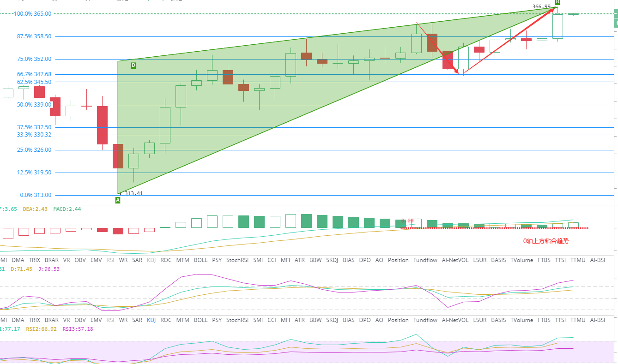Open DPO tab below the MACD chart

(x=365, y=260)
